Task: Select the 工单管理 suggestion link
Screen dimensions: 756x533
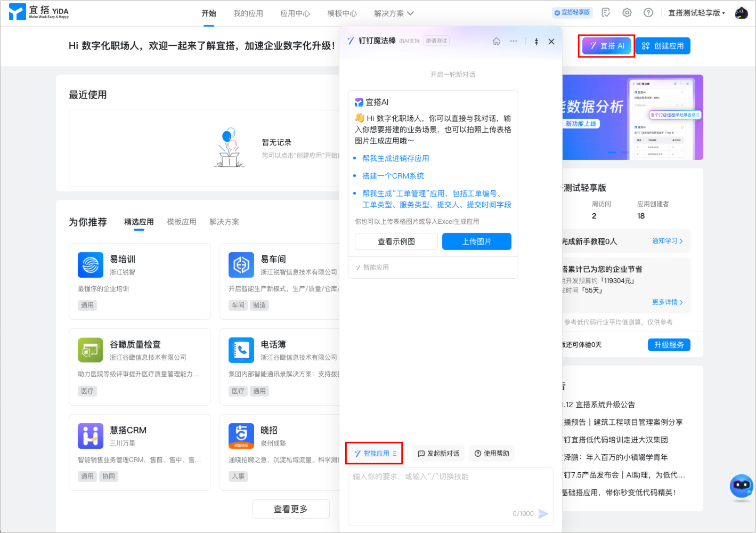Action: click(437, 199)
